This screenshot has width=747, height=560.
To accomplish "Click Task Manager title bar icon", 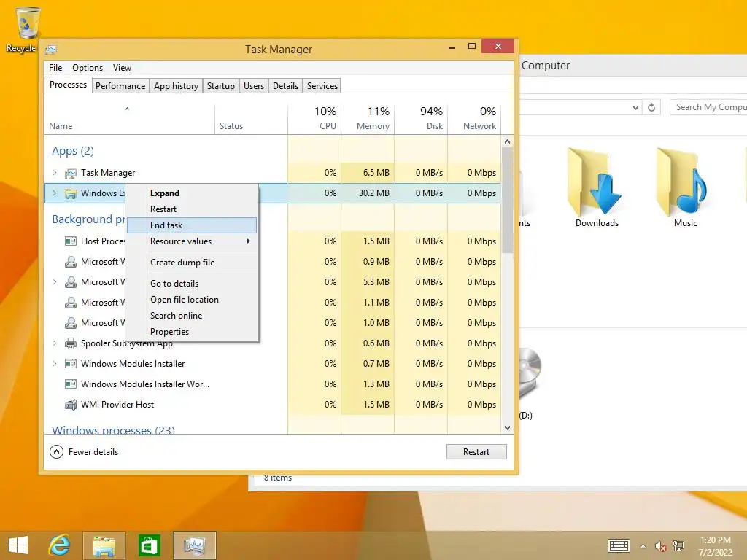I will click(51, 49).
